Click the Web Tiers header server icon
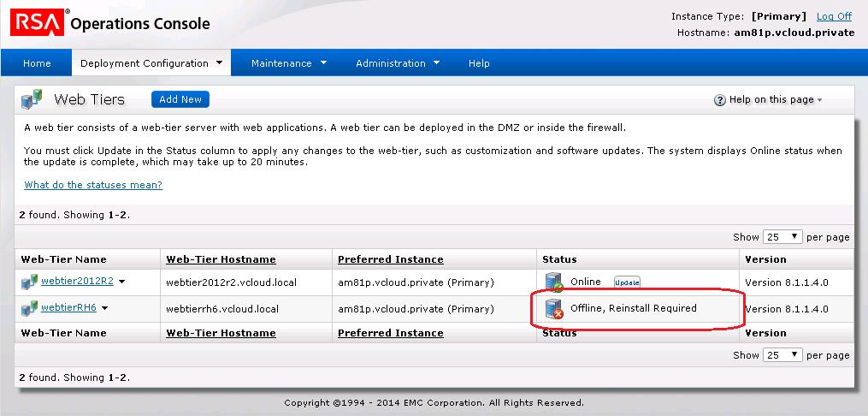Screen dimensions: 868x416 (x=32, y=99)
